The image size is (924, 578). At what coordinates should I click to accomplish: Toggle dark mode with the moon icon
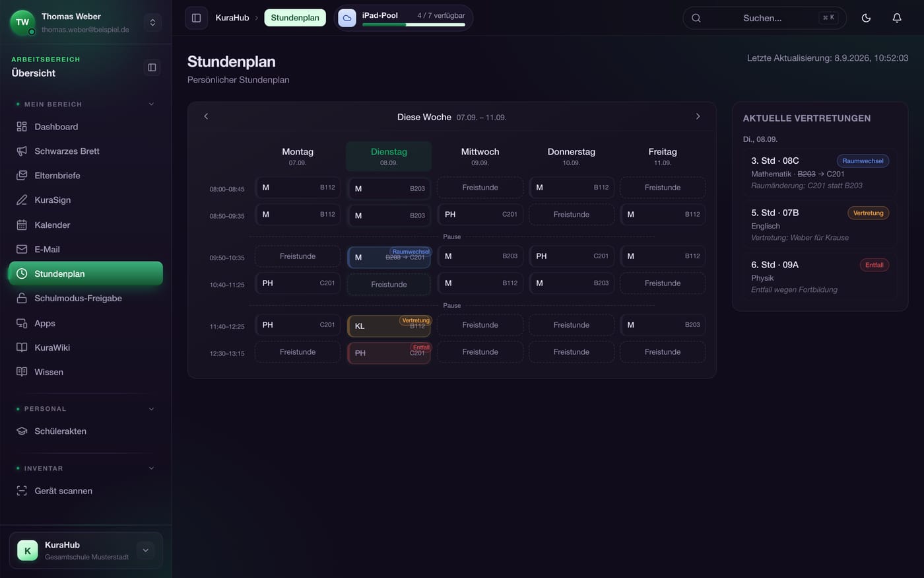(x=866, y=18)
